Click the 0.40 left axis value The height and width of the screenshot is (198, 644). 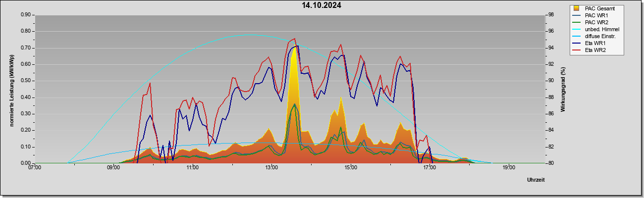26,98
